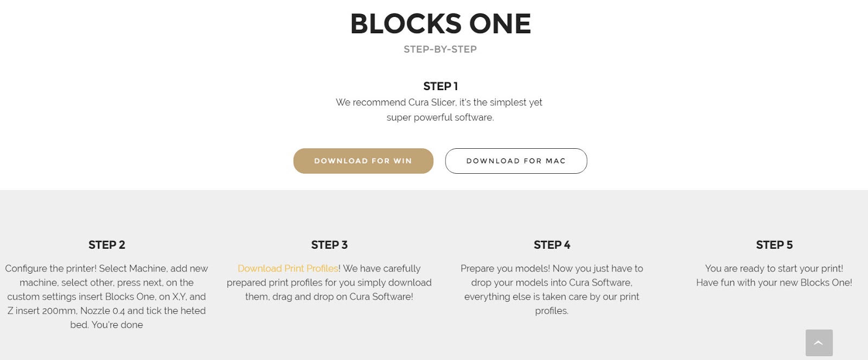The image size is (868, 360).
Task: Select the STEP 4 heading
Action: click(552, 245)
